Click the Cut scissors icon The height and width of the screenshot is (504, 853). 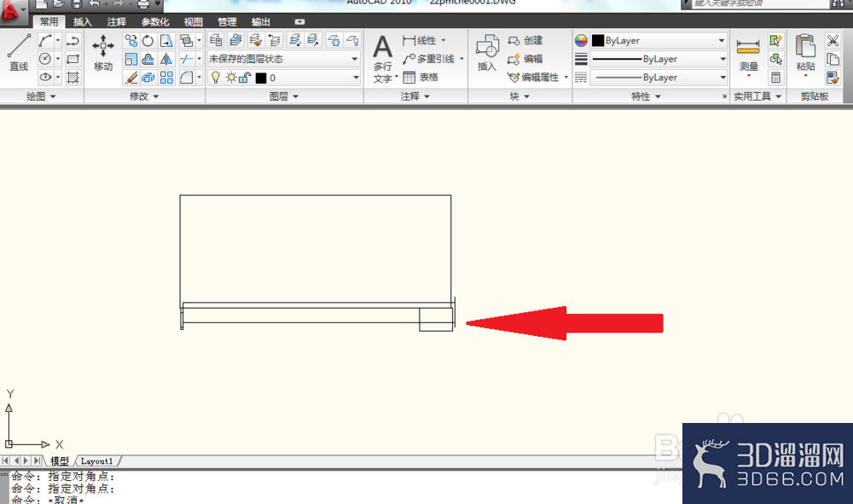point(833,40)
